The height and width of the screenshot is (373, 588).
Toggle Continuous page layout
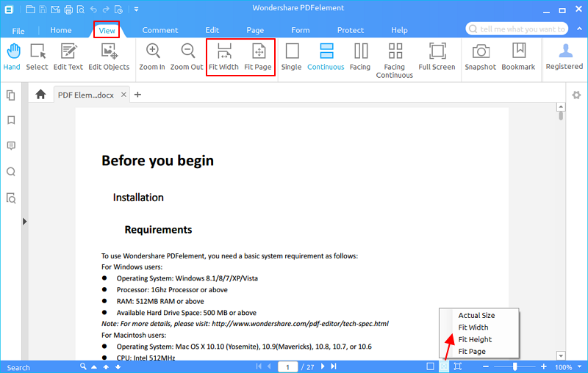(326, 57)
